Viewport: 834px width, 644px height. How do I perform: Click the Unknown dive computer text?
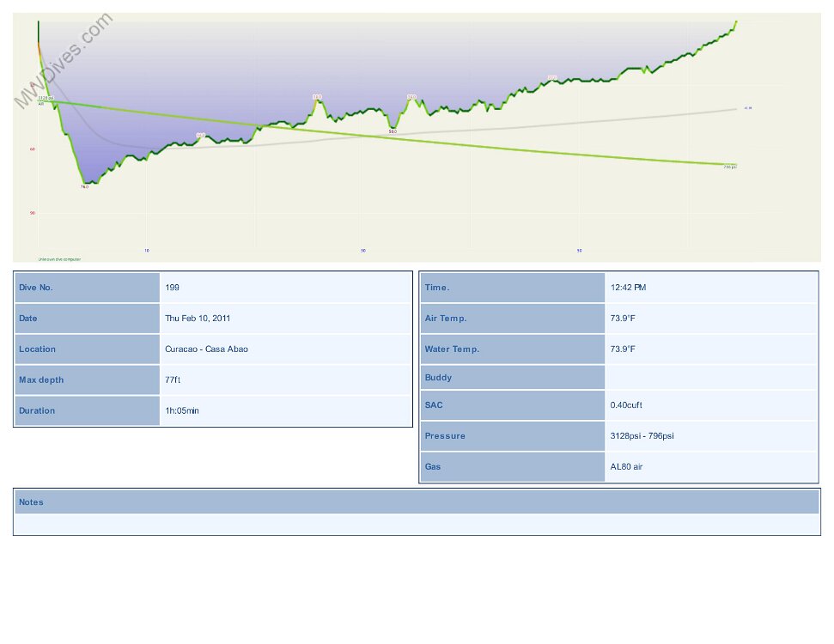coord(59,258)
